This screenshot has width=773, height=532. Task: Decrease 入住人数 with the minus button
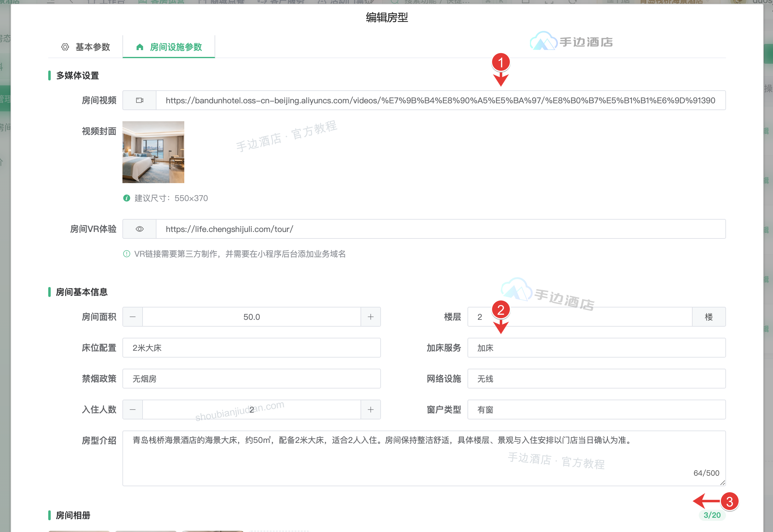click(133, 409)
